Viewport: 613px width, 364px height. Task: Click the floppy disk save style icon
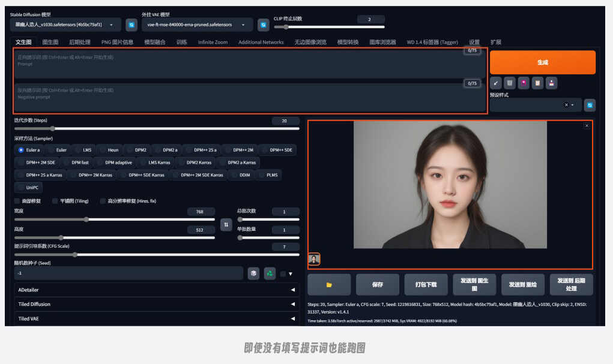pos(552,83)
